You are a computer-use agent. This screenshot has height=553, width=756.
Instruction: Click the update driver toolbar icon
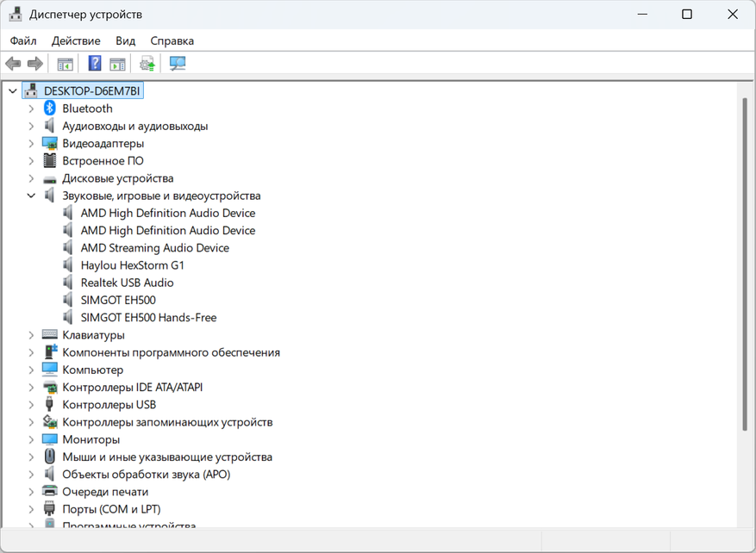coord(147,64)
